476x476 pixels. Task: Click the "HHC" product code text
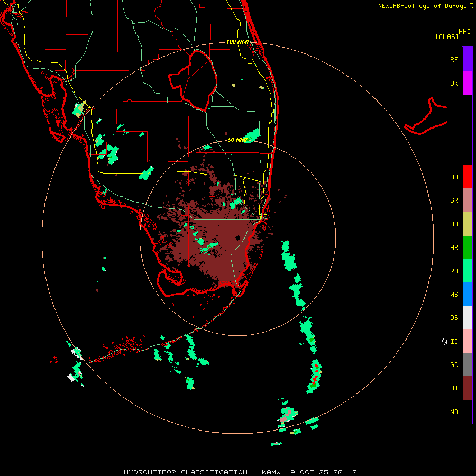[x=464, y=32]
